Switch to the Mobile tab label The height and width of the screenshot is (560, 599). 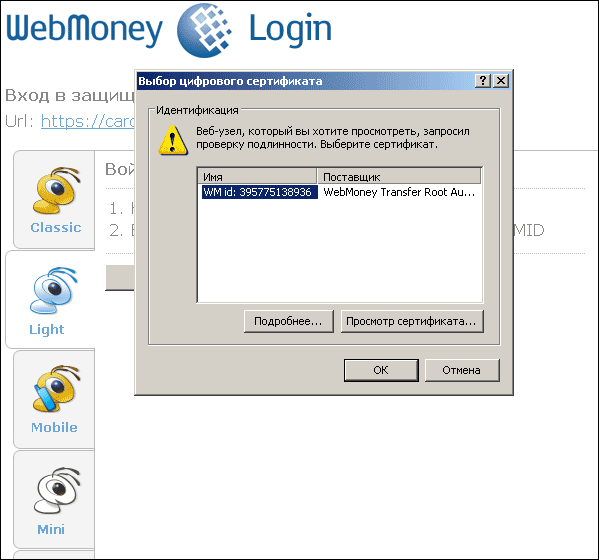click(54, 427)
